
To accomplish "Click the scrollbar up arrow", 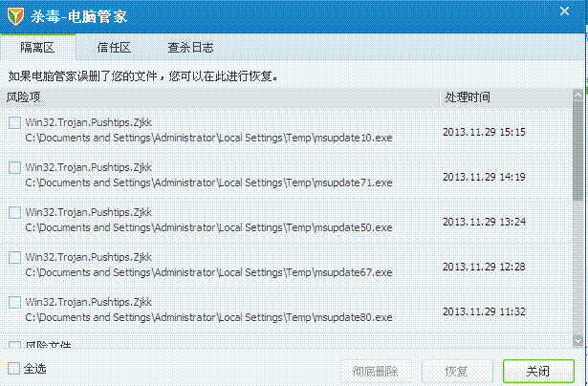I will pos(579,96).
